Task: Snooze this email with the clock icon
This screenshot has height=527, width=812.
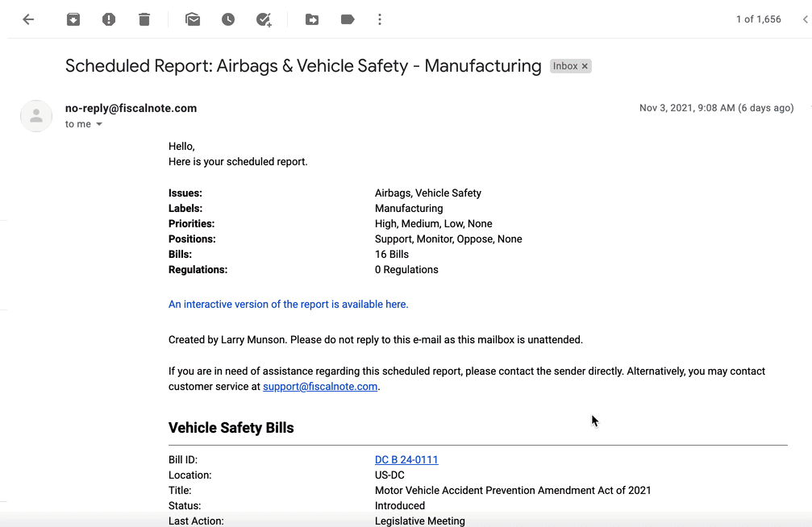Action: tap(228, 19)
